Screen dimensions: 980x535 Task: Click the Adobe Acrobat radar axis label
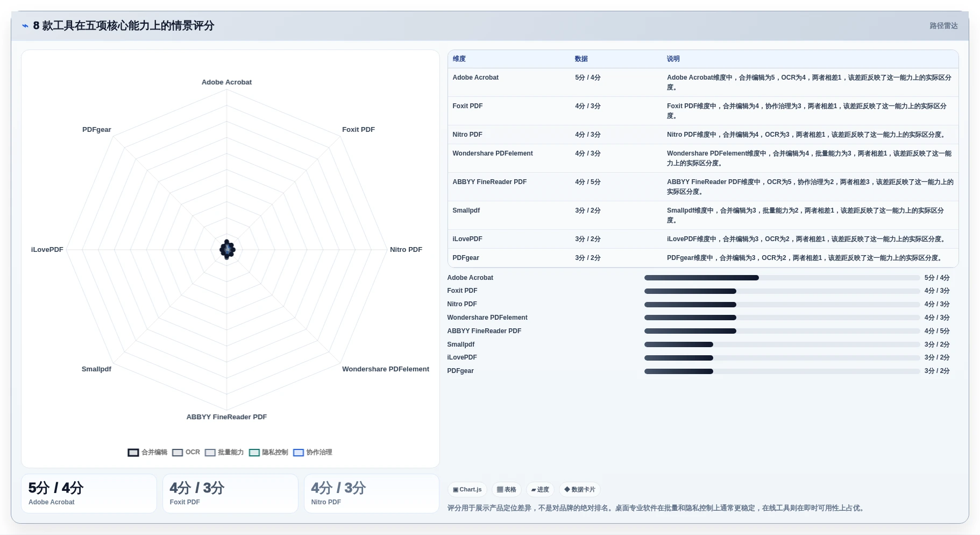pos(226,82)
